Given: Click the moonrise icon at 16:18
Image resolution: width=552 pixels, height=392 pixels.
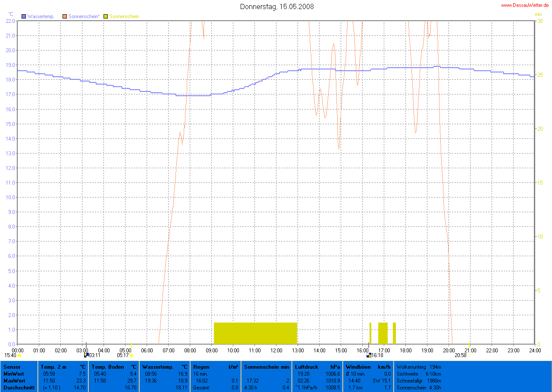Looking at the screenshot, I should pyautogui.click(x=369, y=355).
